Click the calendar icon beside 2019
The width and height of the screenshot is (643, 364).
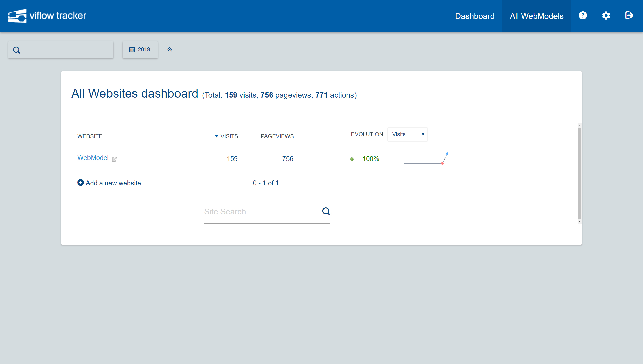coord(132,49)
